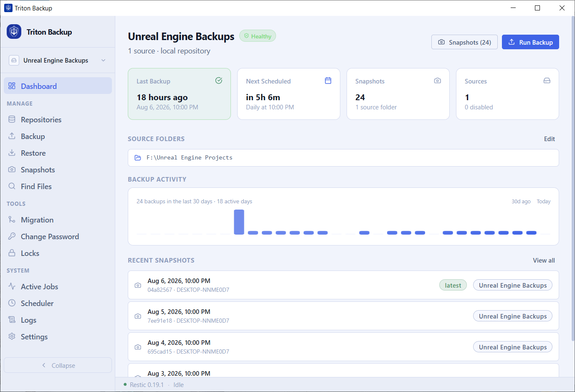Click Edit next to Source Folders
This screenshot has width=575, height=392.
click(x=550, y=139)
